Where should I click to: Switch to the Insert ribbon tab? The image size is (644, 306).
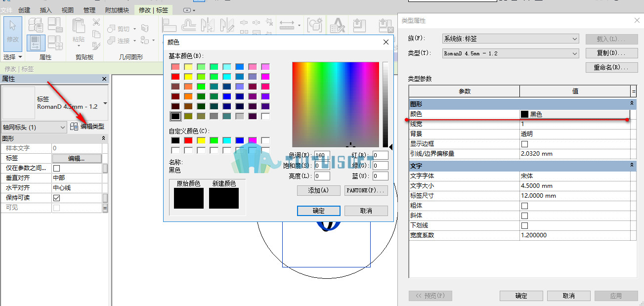[45, 10]
